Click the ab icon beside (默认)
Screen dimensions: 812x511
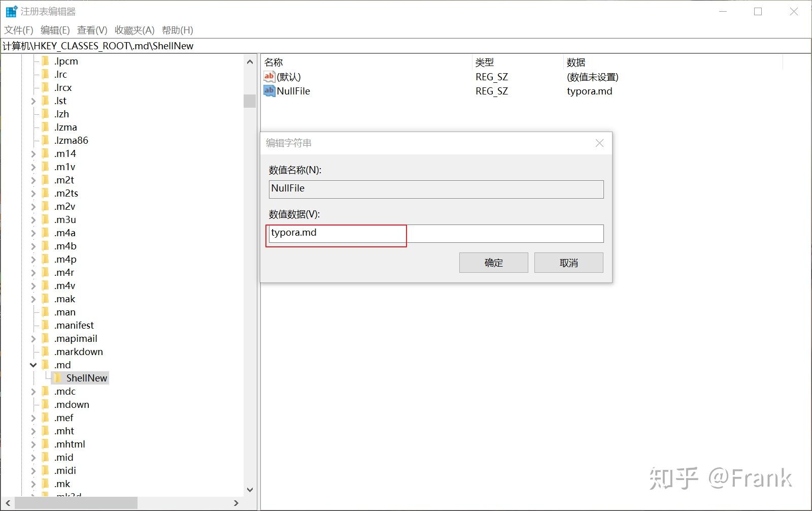pyautogui.click(x=269, y=77)
